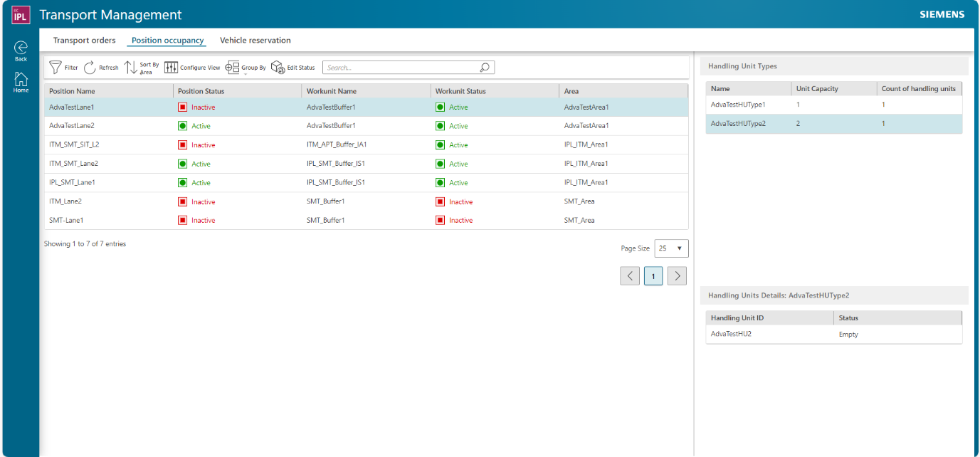The image size is (980, 457).
Task: Click the IPL application logo
Action: tap(21, 14)
